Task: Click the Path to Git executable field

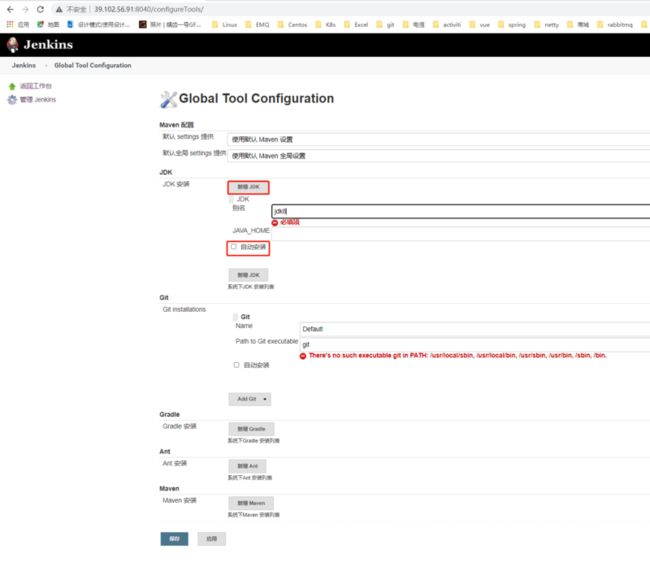Action: tap(475, 345)
